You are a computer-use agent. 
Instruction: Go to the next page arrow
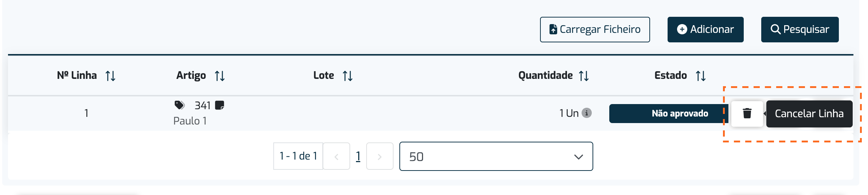coord(380,156)
